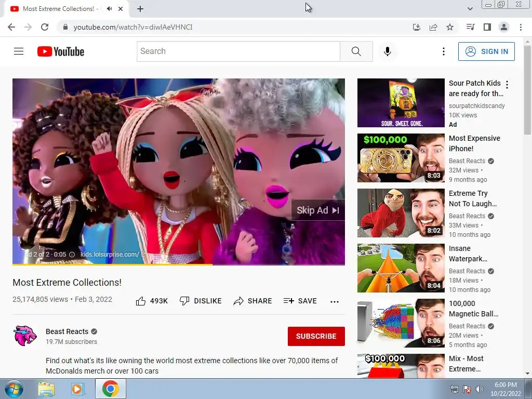The image size is (532, 399).
Task: Go to YouTube home via the logo
Action: 61,51
